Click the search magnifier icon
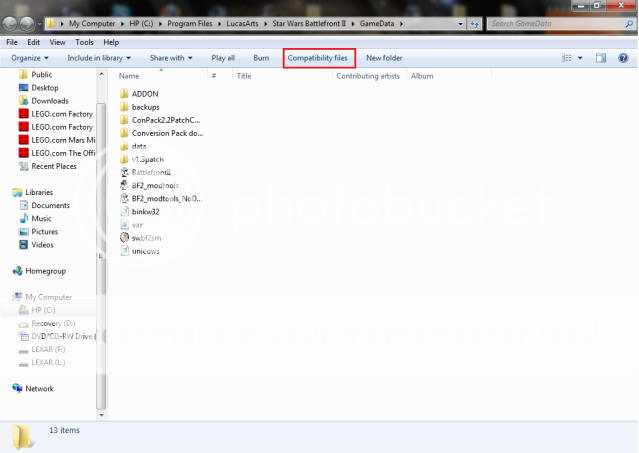 tap(629, 24)
